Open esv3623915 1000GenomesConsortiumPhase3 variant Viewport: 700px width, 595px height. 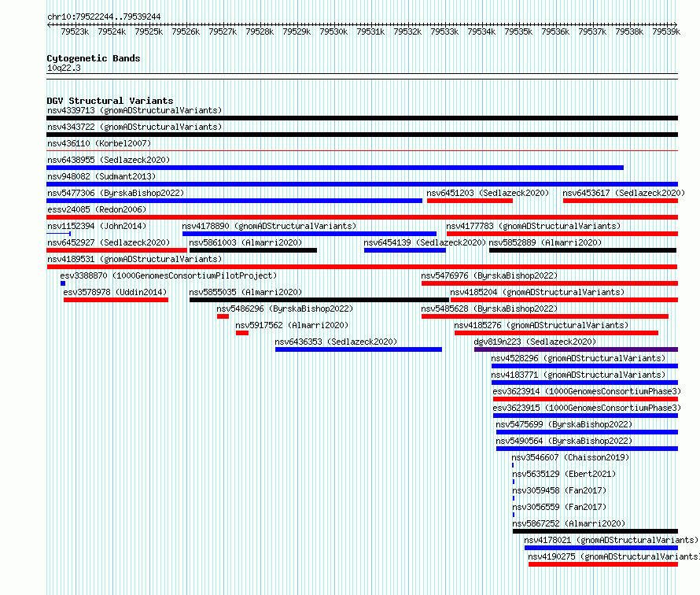pos(587,408)
